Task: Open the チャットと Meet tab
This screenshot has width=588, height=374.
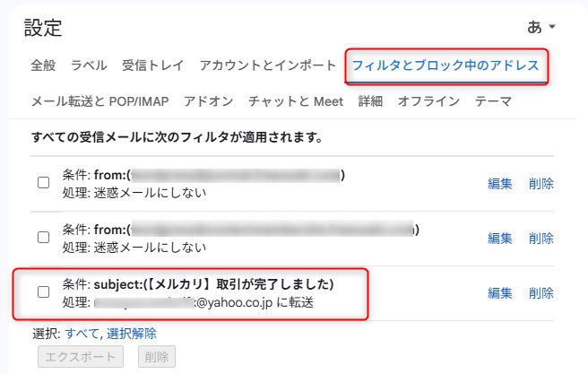Action: 296,101
